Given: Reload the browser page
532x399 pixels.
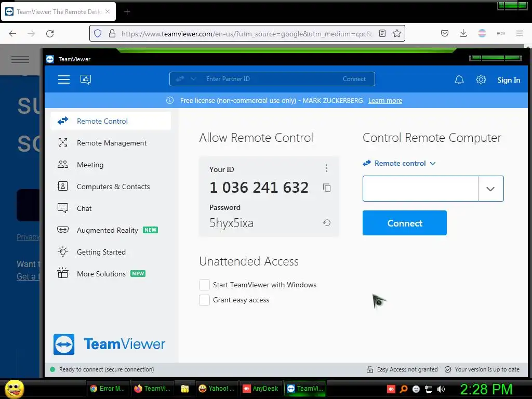Looking at the screenshot, I should (50, 34).
